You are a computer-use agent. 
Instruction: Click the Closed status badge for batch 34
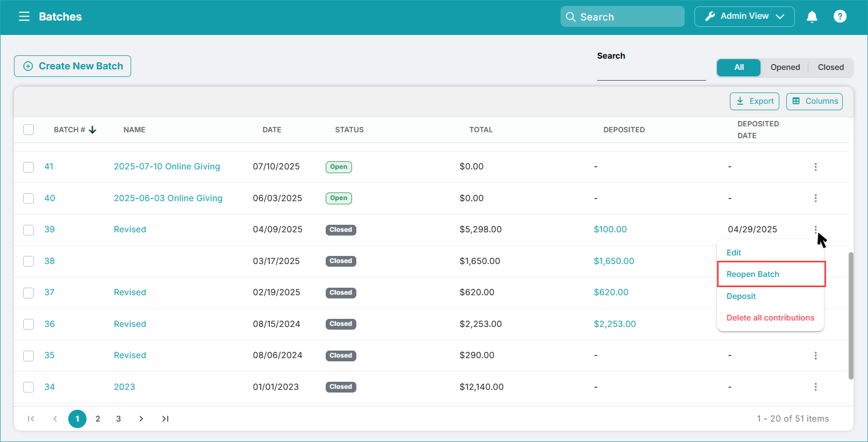(341, 387)
